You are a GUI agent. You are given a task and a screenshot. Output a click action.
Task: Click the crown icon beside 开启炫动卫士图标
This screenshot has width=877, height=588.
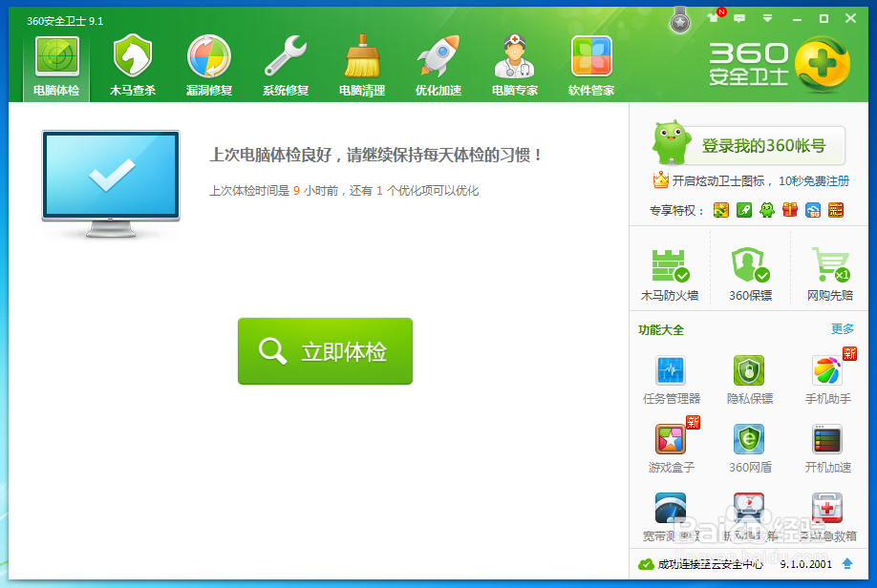[660, 180]
